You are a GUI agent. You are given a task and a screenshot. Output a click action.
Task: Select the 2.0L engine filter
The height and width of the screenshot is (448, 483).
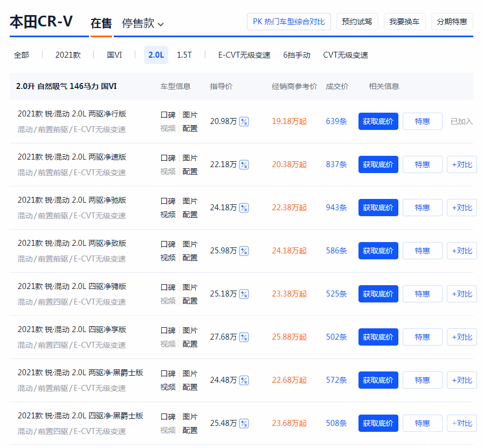tap(156, 55)
